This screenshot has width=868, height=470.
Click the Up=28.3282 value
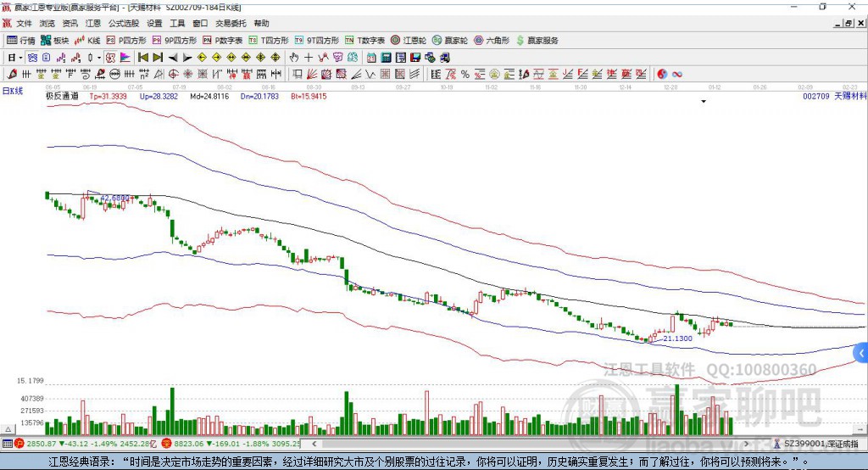[159, 97]
